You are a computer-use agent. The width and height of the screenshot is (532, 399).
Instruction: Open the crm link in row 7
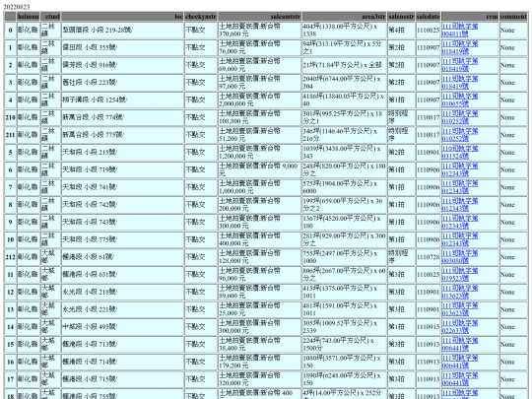(x=460, y=187)
